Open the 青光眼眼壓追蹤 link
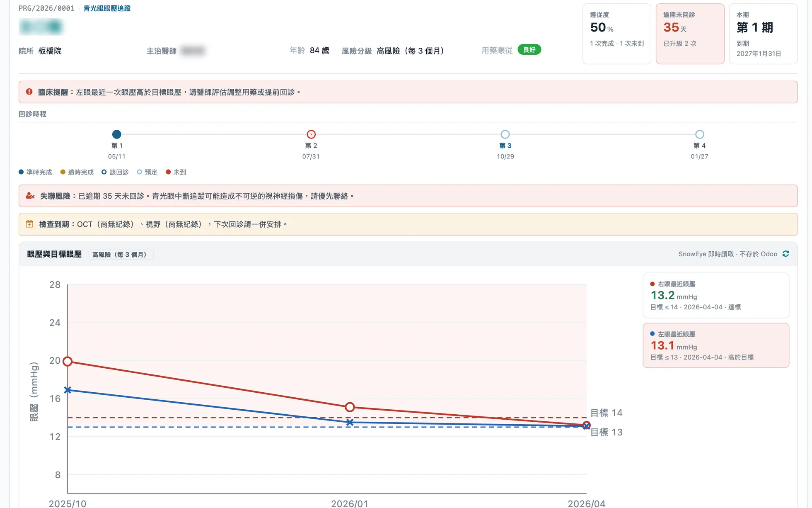Viewport: 812px width, 508px height. (107, 8)
